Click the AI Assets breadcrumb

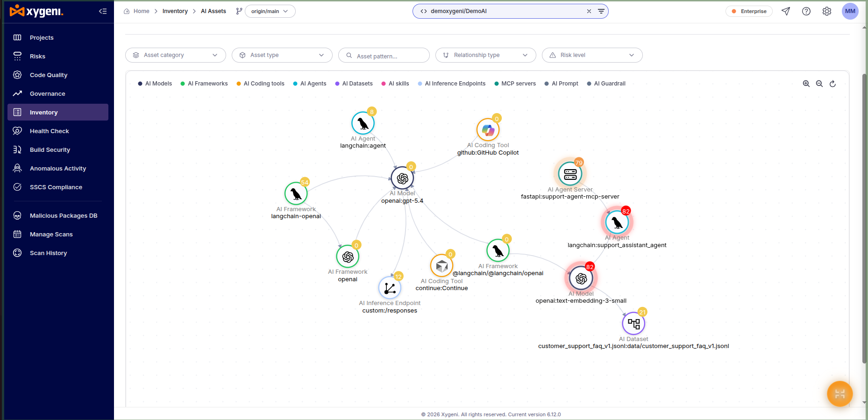213,11
